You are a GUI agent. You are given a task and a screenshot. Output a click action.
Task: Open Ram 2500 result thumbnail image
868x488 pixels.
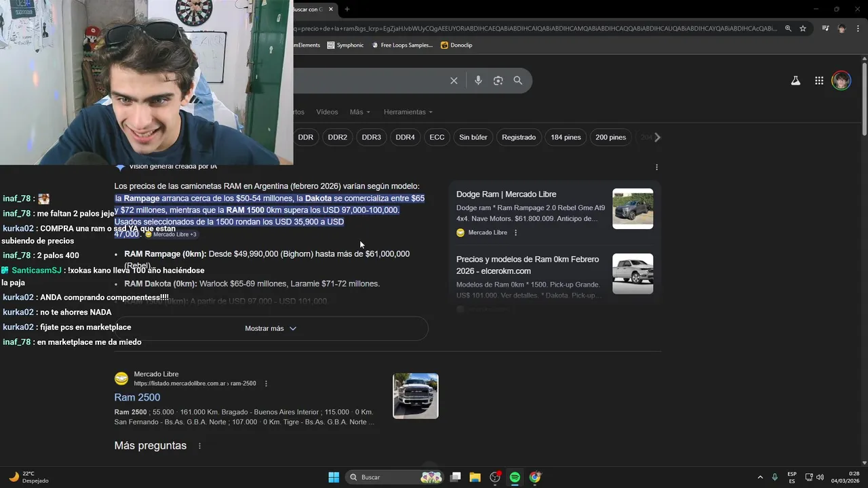point(416,396)
